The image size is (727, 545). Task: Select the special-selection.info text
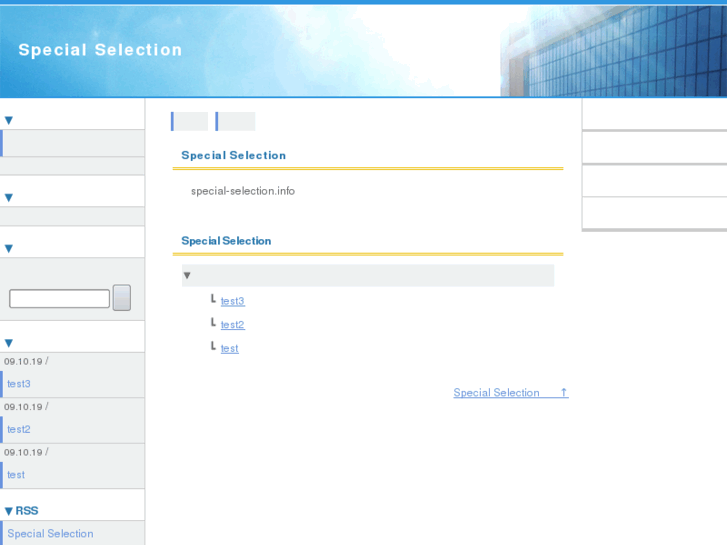[243, 191]
